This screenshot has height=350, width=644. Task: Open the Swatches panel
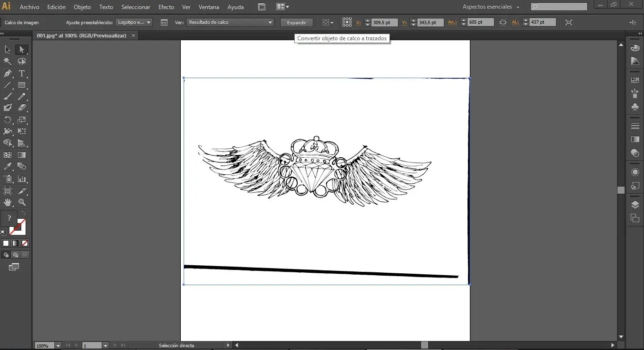pos(635,81)
